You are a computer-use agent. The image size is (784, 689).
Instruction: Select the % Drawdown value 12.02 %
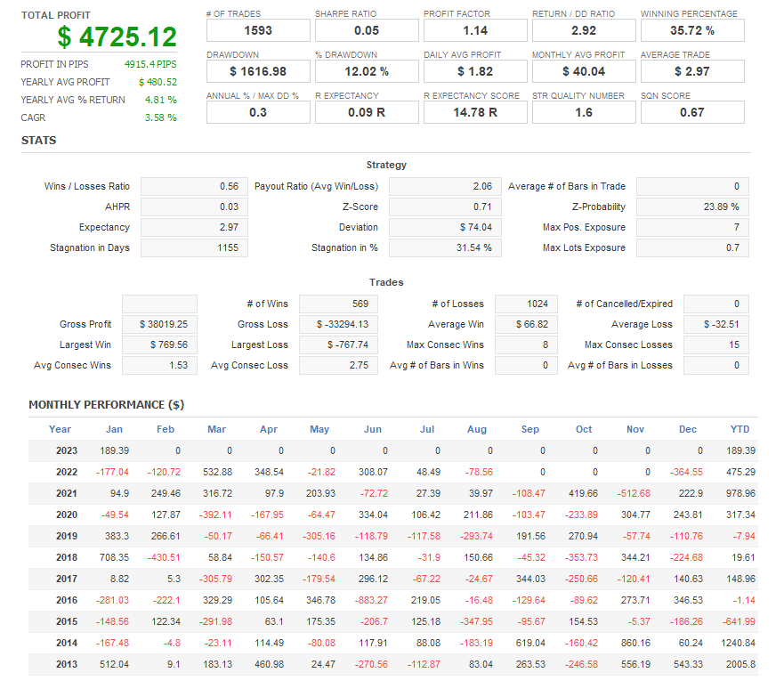point(367,71)
